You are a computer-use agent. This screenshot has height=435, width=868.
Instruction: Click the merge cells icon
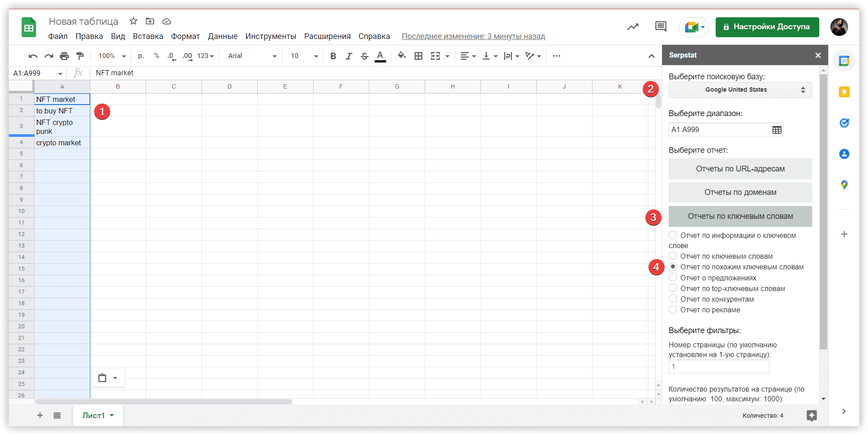(435, 56)
